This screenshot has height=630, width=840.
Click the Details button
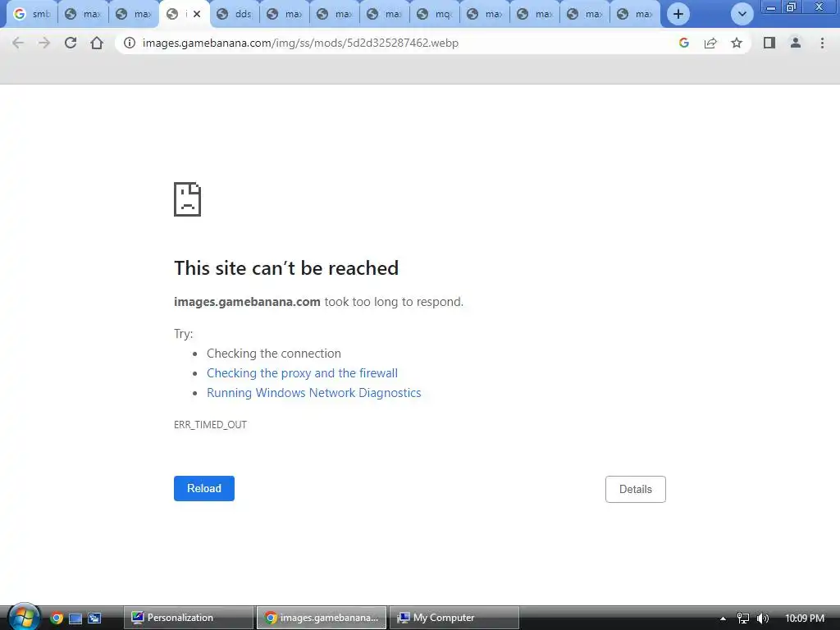pyautogui.click(x=636, y=489)
